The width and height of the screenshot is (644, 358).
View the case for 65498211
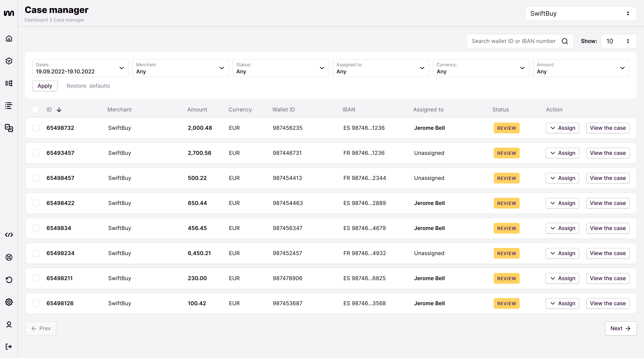tap(608, 278)
